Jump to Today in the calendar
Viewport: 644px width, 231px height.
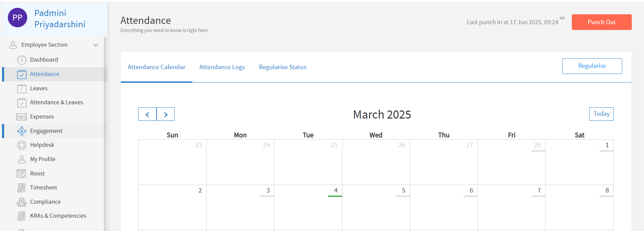(x=601, y=114)
